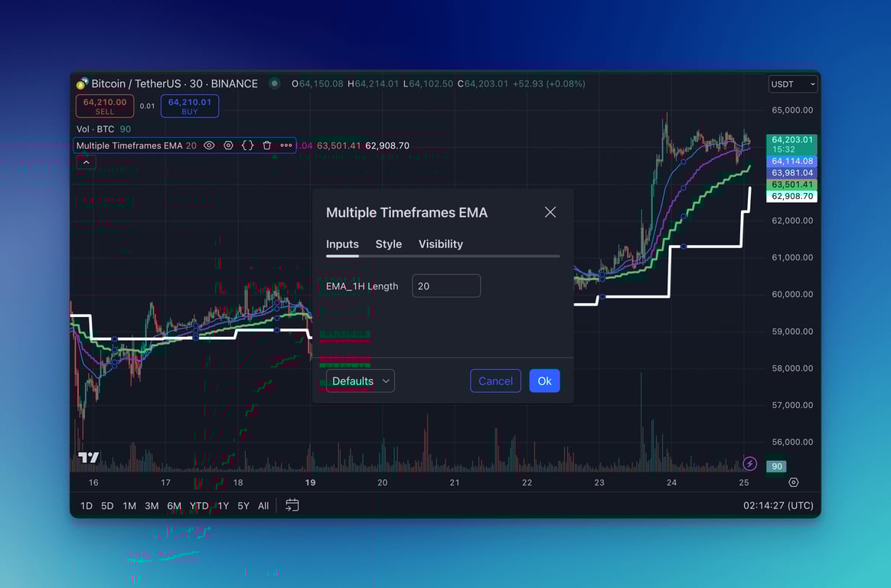Click the 65,000.00 price axis level

pos(792,110)
